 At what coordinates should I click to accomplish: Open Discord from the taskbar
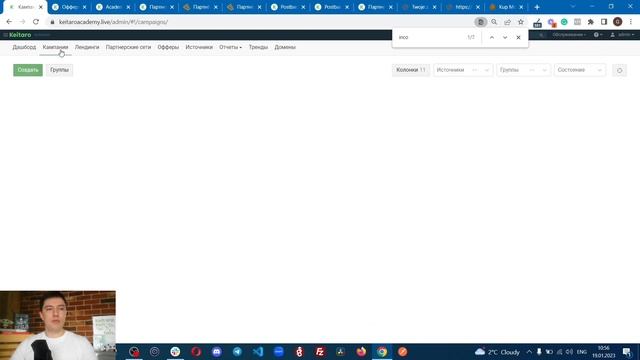217,352
